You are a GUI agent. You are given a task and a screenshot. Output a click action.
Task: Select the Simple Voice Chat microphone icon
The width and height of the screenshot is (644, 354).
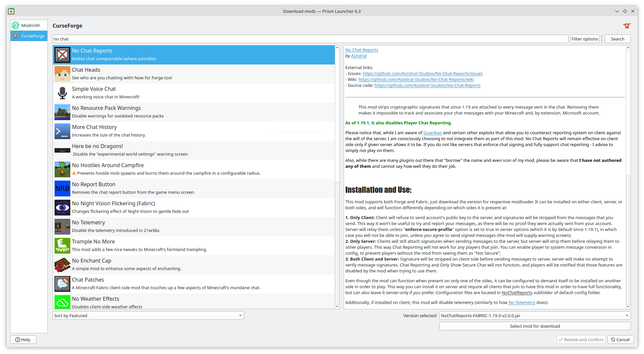pos(62,93)
